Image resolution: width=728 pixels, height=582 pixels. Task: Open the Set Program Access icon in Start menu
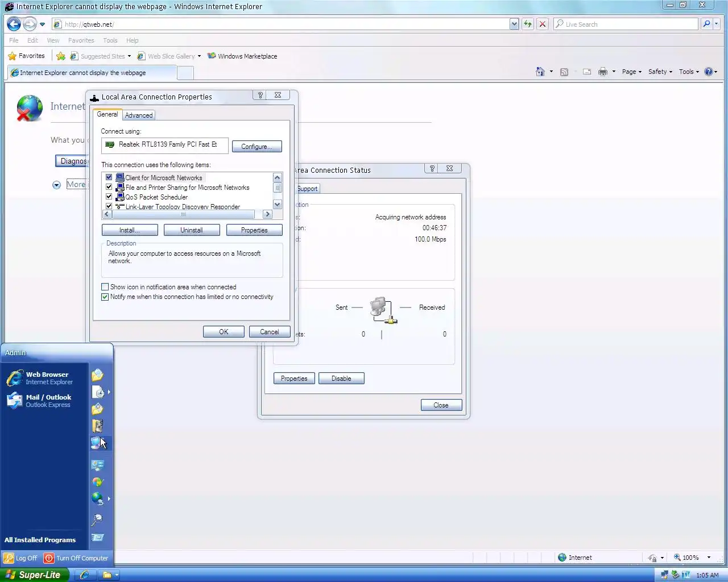click(x=97, y=482)
